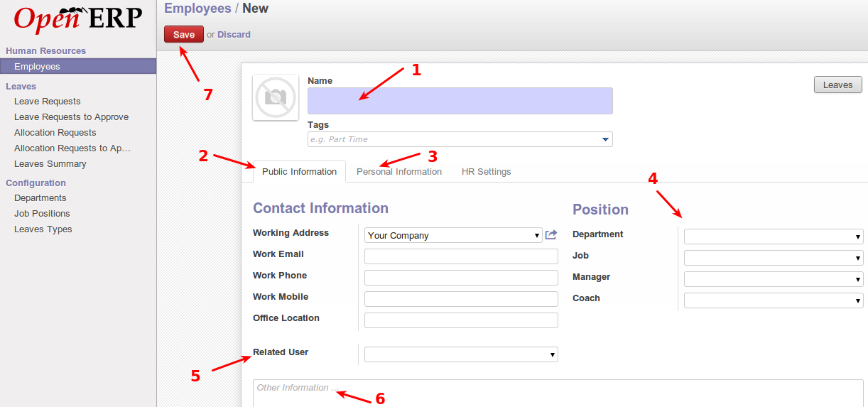The image size is (868, 407).
Task: Select the Public Information tab
Action: [x=299, y=172]
